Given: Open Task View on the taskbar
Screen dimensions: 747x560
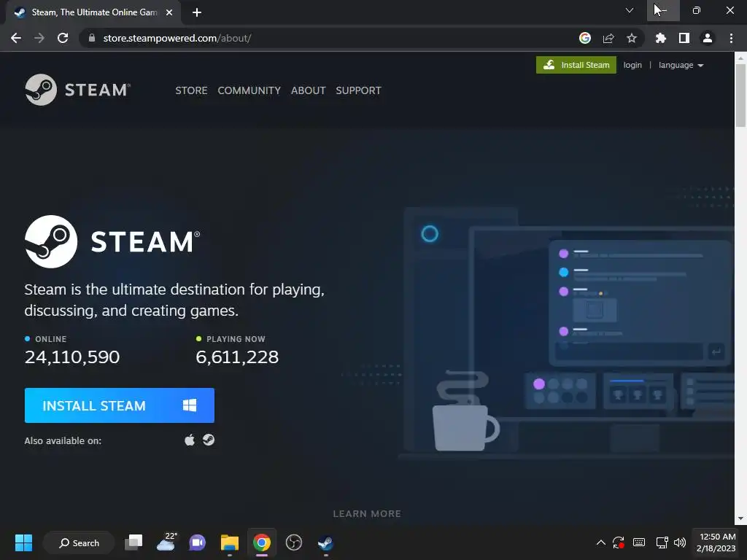Looking at the screenshot, I should click(133, 542).
